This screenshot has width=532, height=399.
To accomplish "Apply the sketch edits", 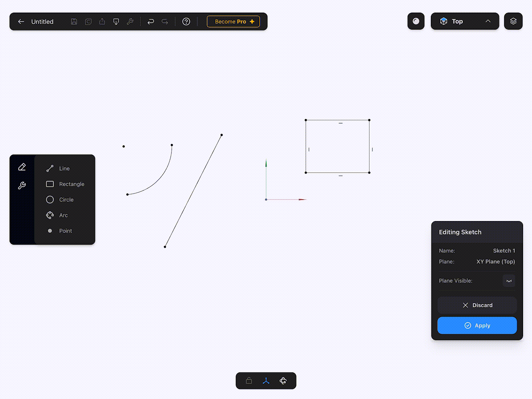I will [x=477, y=326].
